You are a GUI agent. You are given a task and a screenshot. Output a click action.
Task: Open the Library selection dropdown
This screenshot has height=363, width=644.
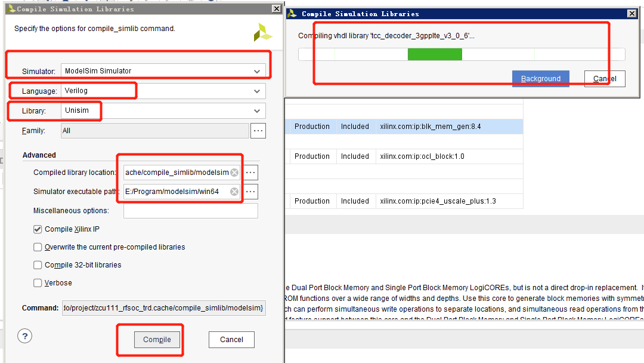pyautogui.click(x=256, y=110)
